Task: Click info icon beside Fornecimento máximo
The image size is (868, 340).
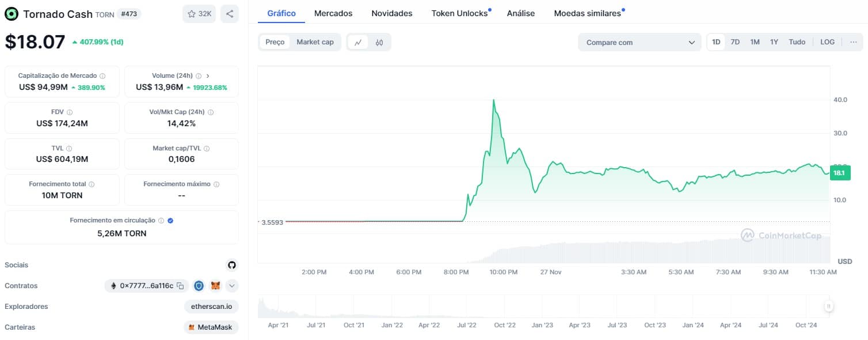Action: [216, 184]
